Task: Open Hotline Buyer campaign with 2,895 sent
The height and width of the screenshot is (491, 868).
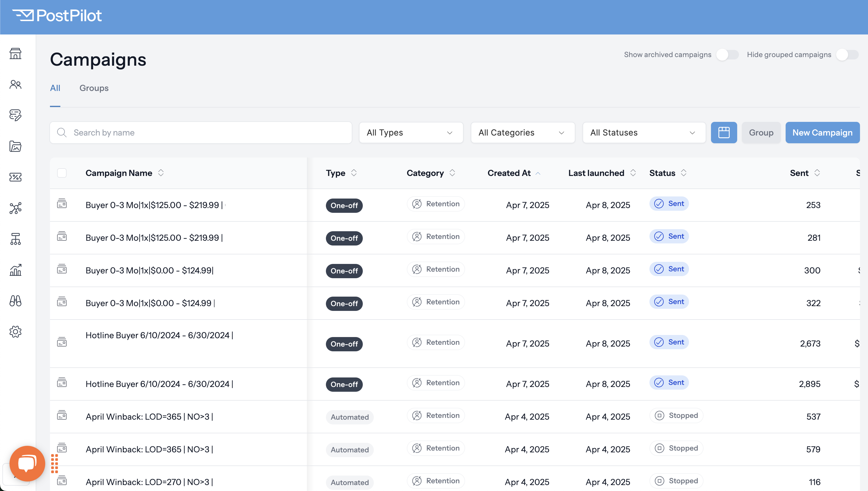Action: (x=159, y=384)
